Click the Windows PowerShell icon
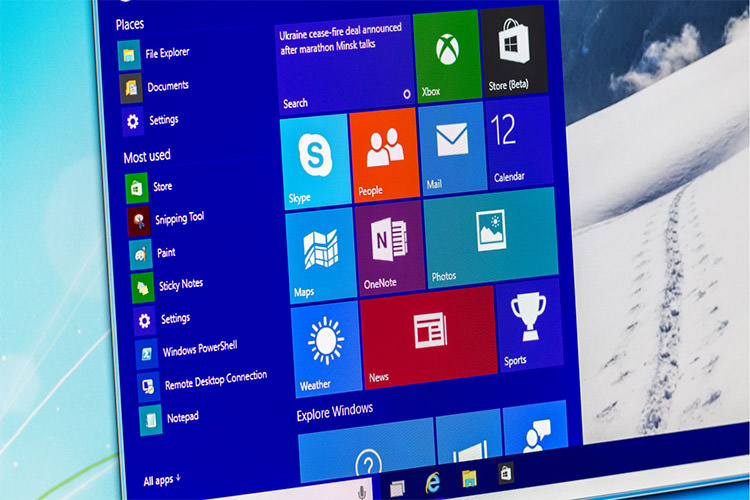This screenshot has height=500, width=750. [x=147, y=354]
